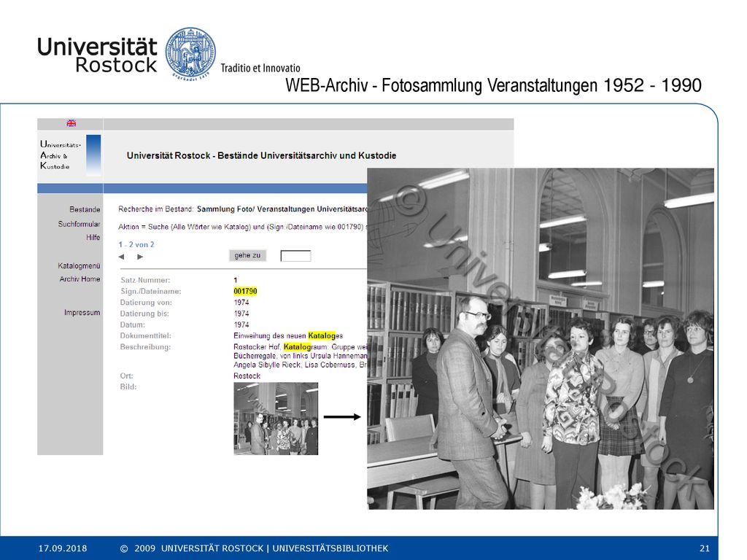Image resolution: width=747 pixels, height=560 pixels.
Task: Click the 'Aktion = Suche' query line
Action: (242, 227)
